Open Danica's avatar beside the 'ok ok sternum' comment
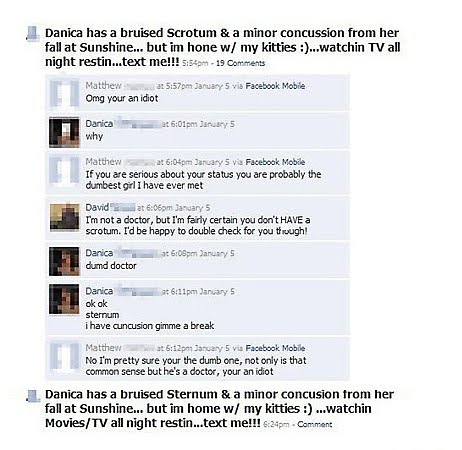 [64, 299]
